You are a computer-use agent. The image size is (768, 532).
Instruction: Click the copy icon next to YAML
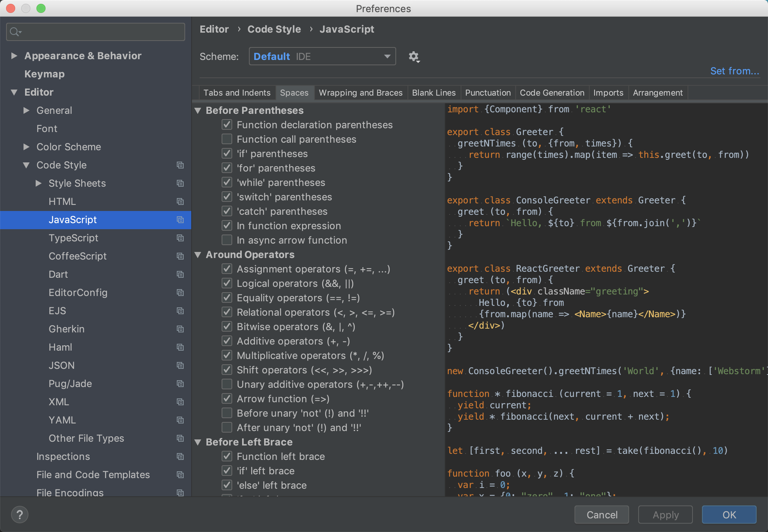pos(180,420)
